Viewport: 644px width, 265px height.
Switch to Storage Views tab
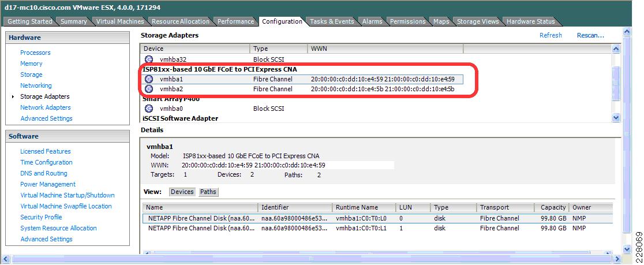(478, 21)
